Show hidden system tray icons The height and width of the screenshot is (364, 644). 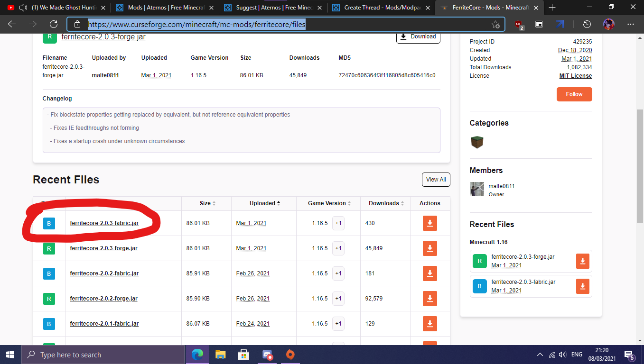(x=540, y=355)
